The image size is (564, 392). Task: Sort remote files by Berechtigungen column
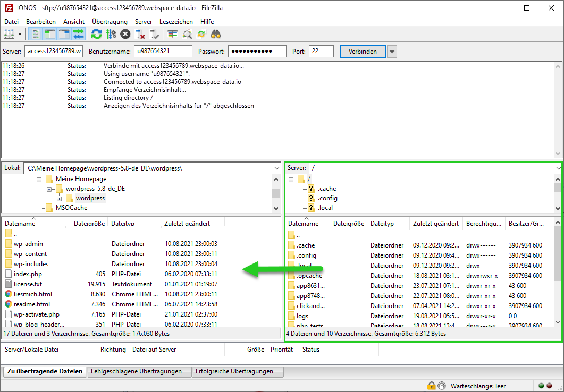484,224
